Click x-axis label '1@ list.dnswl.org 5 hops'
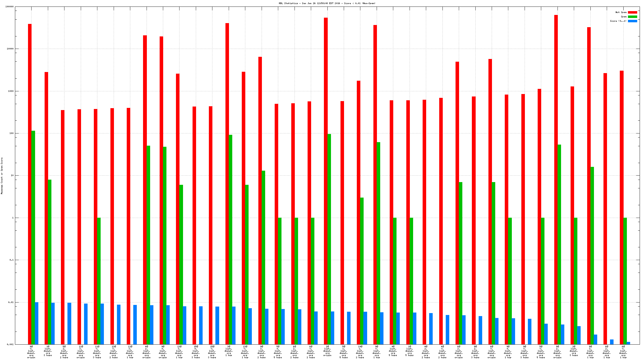This screenshot has width=644, height=362. (x=410, y=351)
